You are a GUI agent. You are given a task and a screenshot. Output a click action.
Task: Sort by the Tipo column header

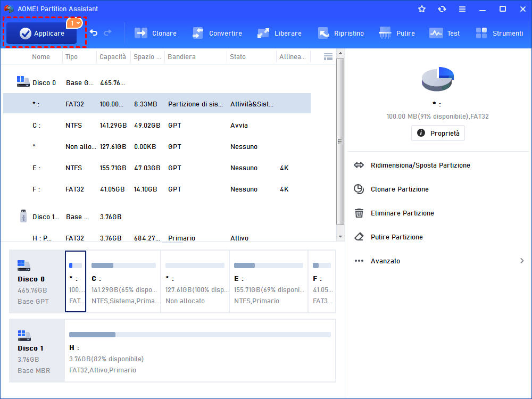71,57
